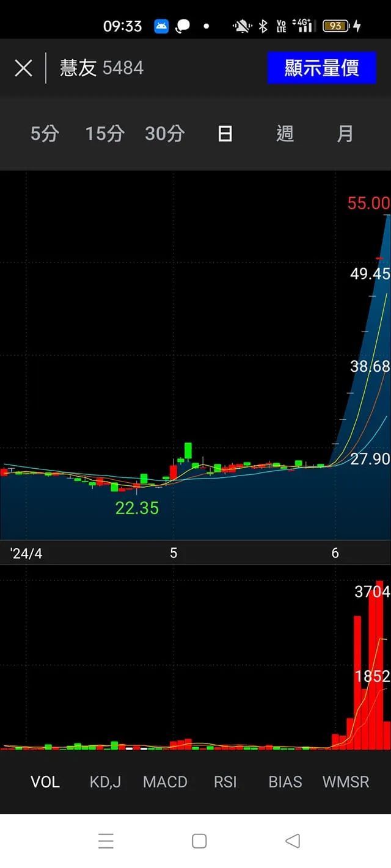
Task: Close the chart with the X icon
Action: pos(23,68)
